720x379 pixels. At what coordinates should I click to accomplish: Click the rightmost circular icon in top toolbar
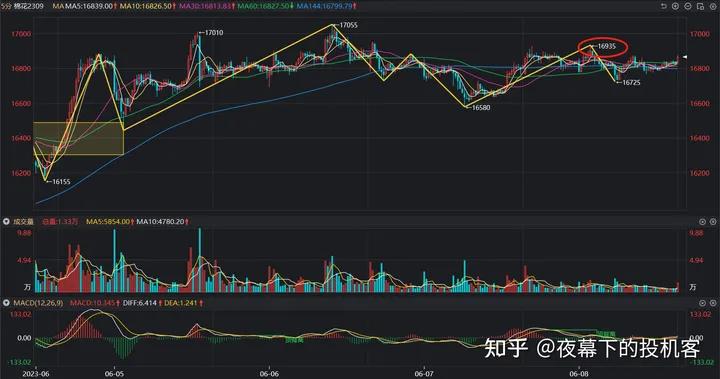[x=713, y=6]
